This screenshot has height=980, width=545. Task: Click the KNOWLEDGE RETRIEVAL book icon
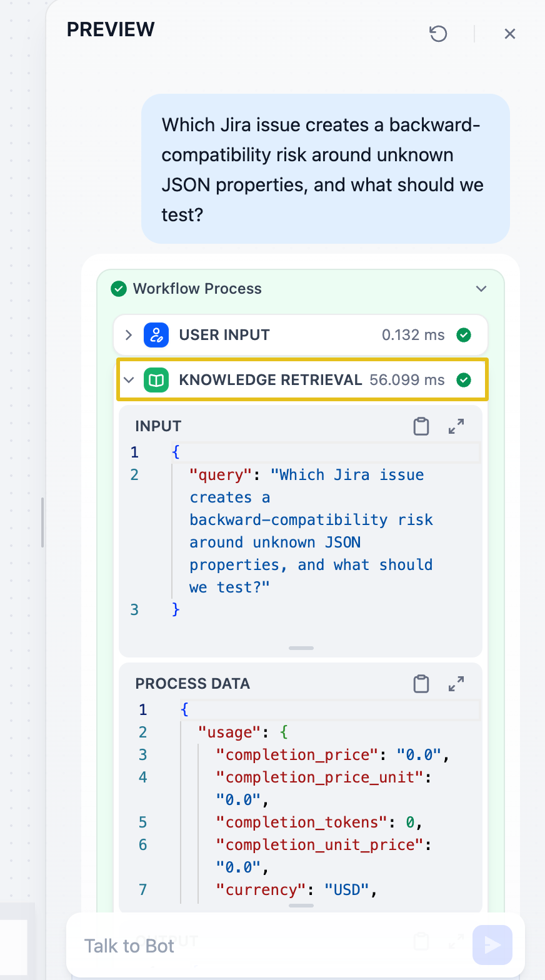[156, 380]
